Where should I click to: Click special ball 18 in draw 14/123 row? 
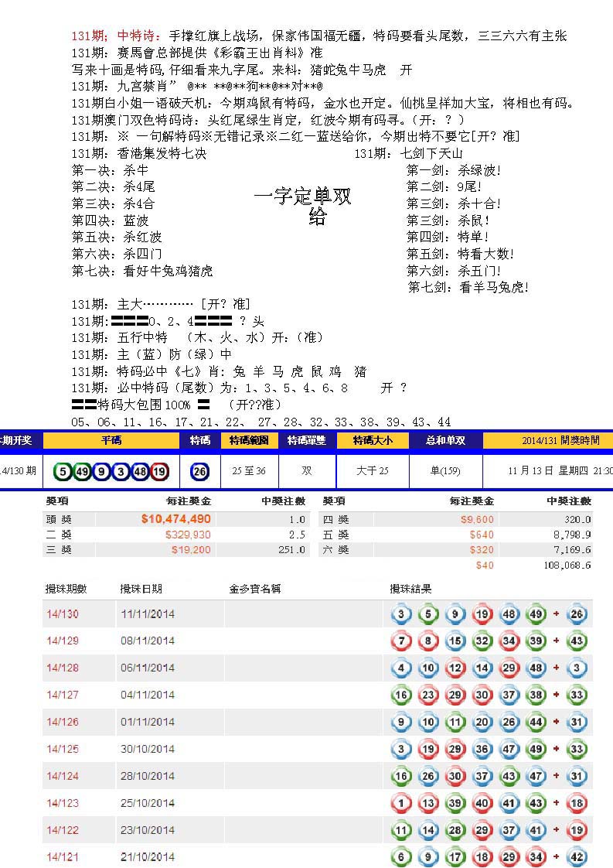point(577,803)
